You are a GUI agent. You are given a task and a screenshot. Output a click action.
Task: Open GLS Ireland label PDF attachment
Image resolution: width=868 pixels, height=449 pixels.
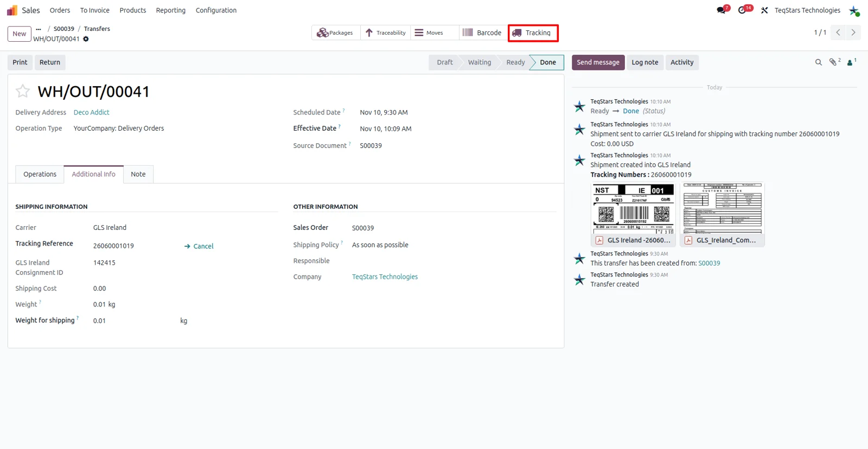tap(633, 215)
